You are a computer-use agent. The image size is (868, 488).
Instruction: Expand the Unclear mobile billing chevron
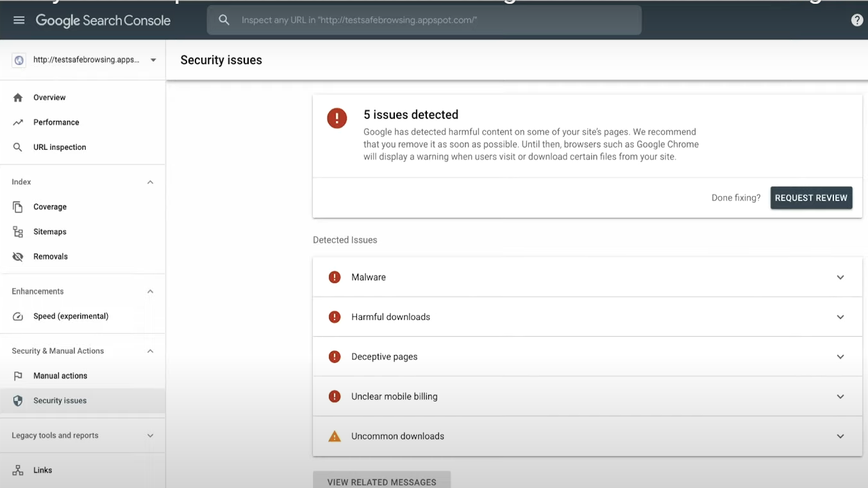tap(840, 396)
